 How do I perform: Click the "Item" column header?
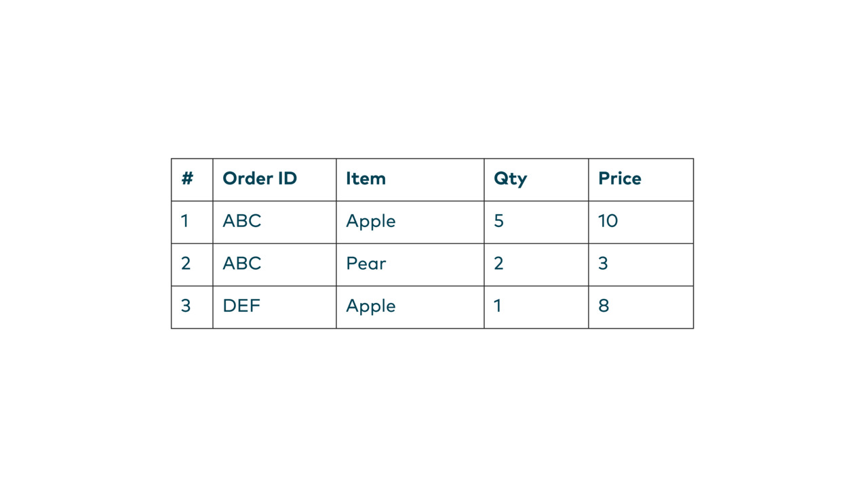410,180
